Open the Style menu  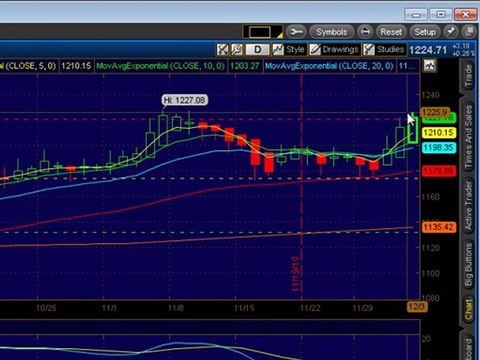[x=289, y=50]
